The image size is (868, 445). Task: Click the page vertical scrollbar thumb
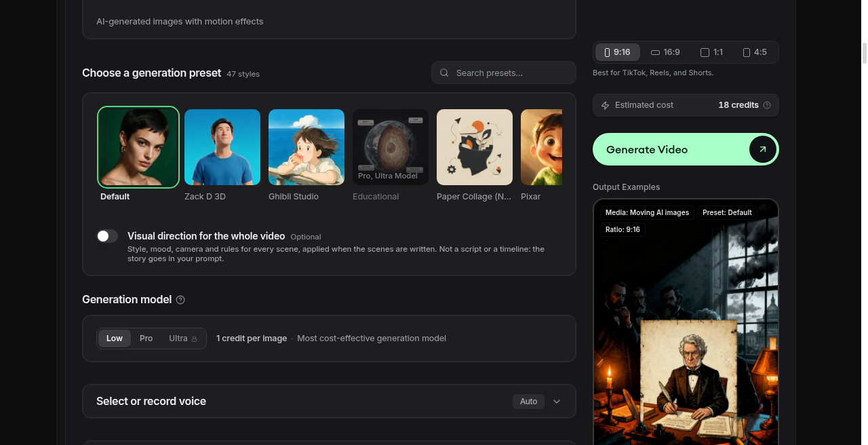click(x=864, y=53)
